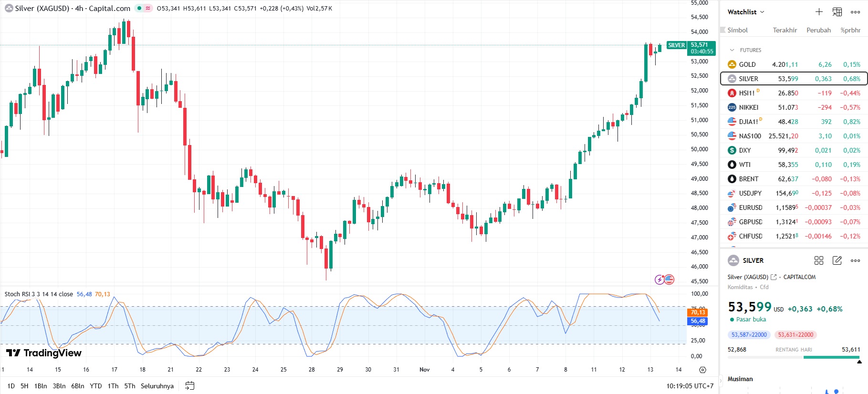The height and width of the screenshot is (394, 868).
Task: Open the watchlist three-dot more menu
Action: 855,12
